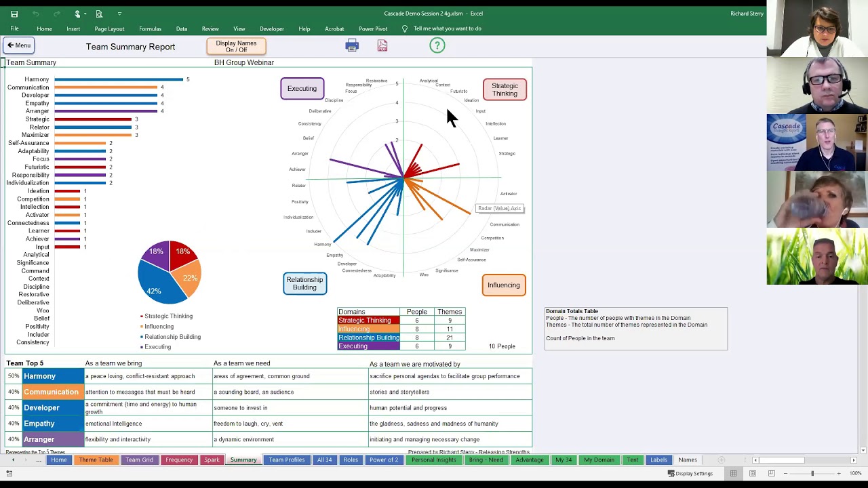The height and width of the screenshot is (488, 868).
Task: Open the Acrobat ribbon tab
Action: point(334,28)
